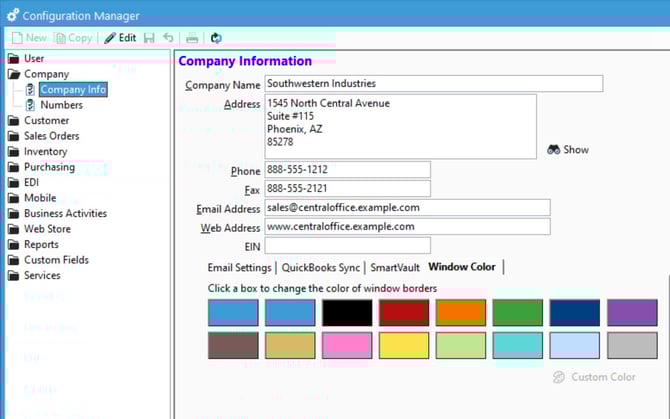Select Numbers under Company
This screenshot has height=419, width=670.
[x=61, y=105]
